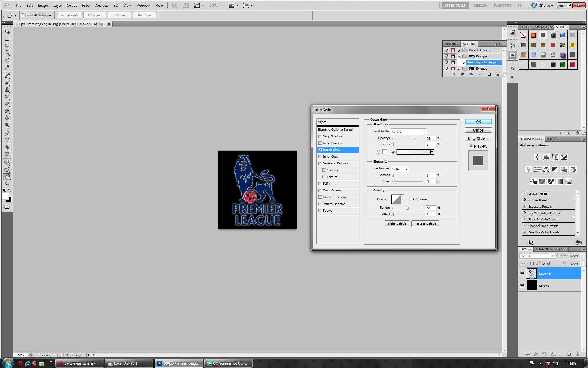588x368 pixels.
Task: Switch to the Swatches tab
Action: pos(543,27)
